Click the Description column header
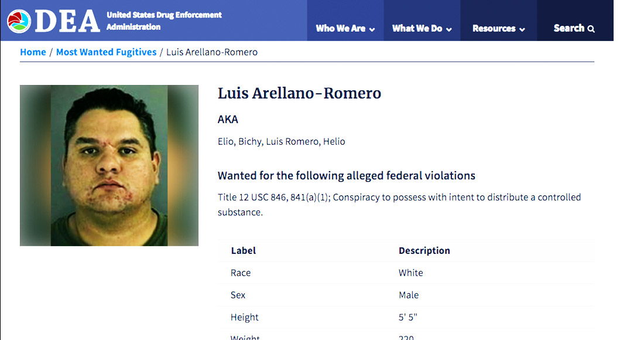The image size is (644, 340). point(424,250)
